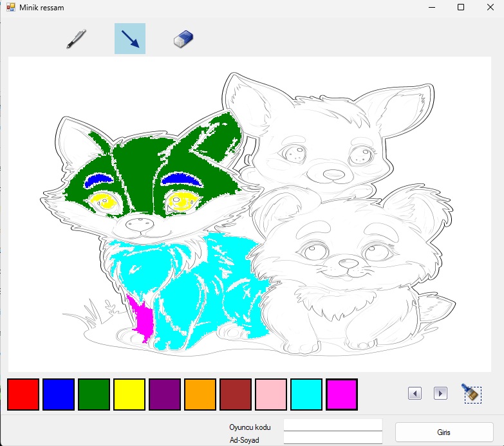Pick the green color swatch
The width and height of the screenshot is (504, 446).
coord(94,395)
